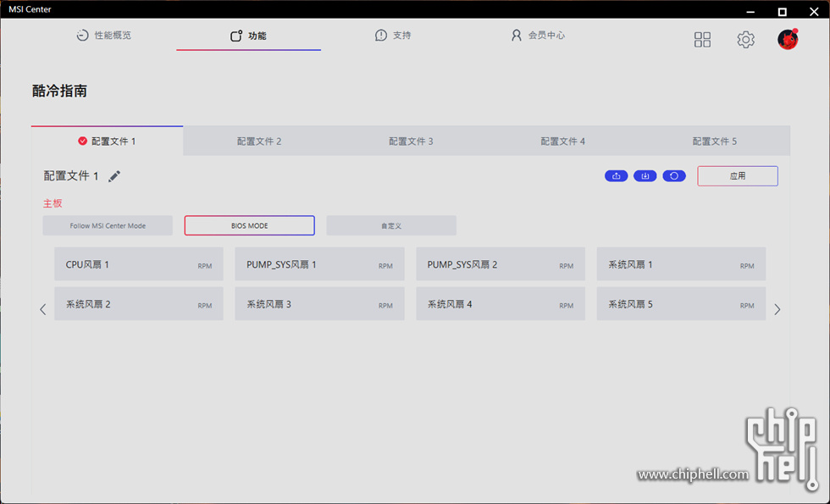Switch to 配置文件 3 profile tab
This screenshot has height=504, width=830.
click(x=411, y=141)
